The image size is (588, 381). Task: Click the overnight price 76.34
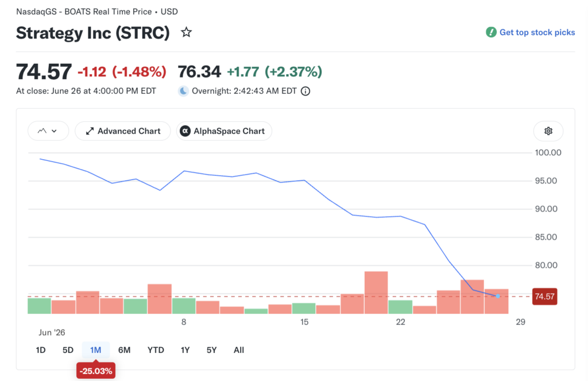pyautogui.click(x=199, y=71)
